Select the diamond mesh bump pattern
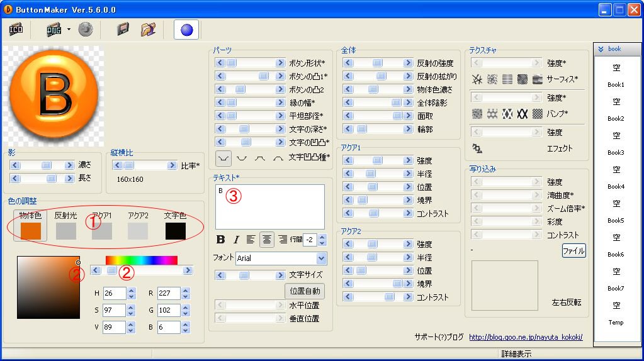 point(507,114)
